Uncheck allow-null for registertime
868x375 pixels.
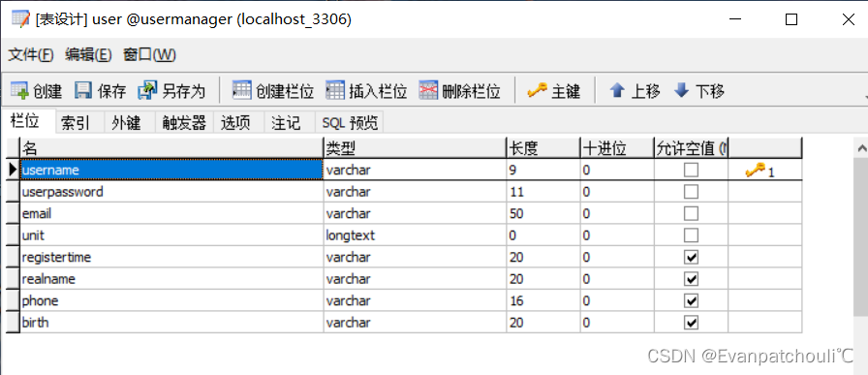tap(691, 257)
